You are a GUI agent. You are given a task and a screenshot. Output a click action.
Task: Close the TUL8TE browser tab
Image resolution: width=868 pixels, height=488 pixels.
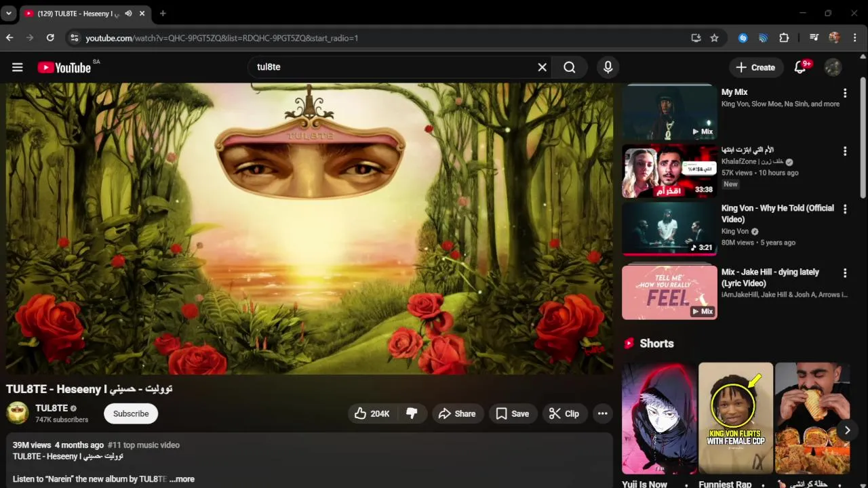pyautogui.click(x=142, y=14)
